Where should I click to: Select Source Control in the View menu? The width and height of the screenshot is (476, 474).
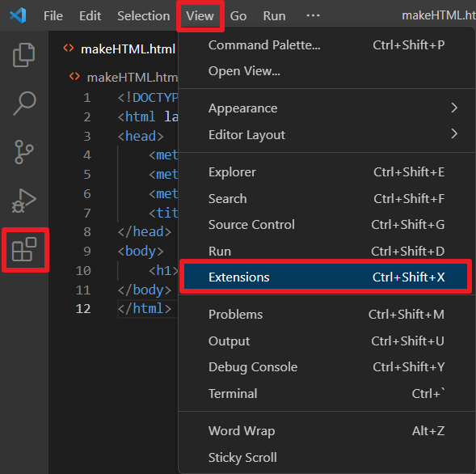click(326, 225)
